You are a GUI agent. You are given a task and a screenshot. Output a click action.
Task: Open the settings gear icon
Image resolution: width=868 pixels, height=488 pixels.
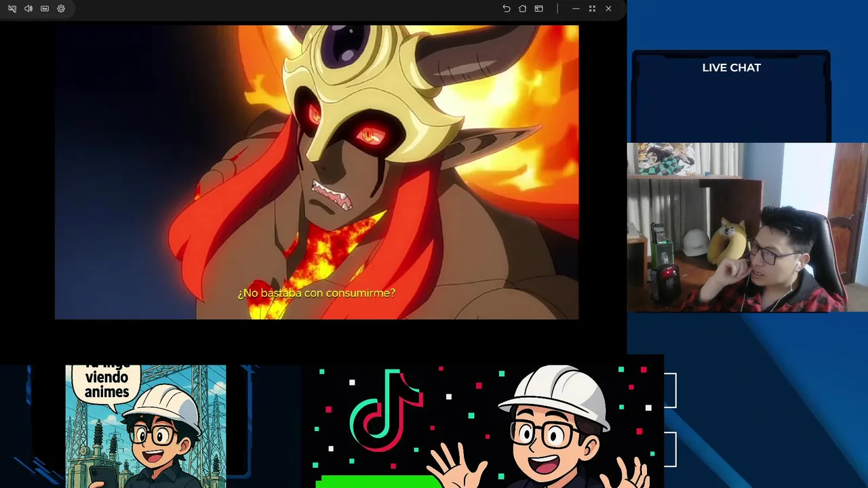coord(61,9)
